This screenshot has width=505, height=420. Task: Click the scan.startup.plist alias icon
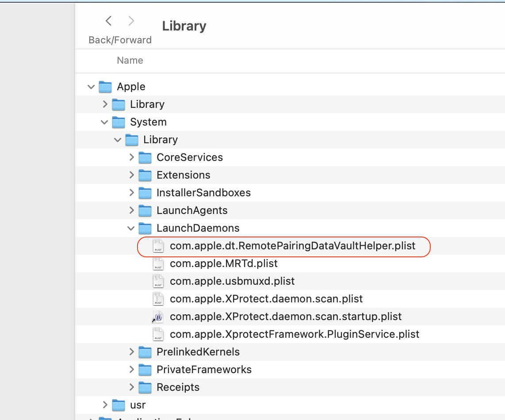click(158, 317)
